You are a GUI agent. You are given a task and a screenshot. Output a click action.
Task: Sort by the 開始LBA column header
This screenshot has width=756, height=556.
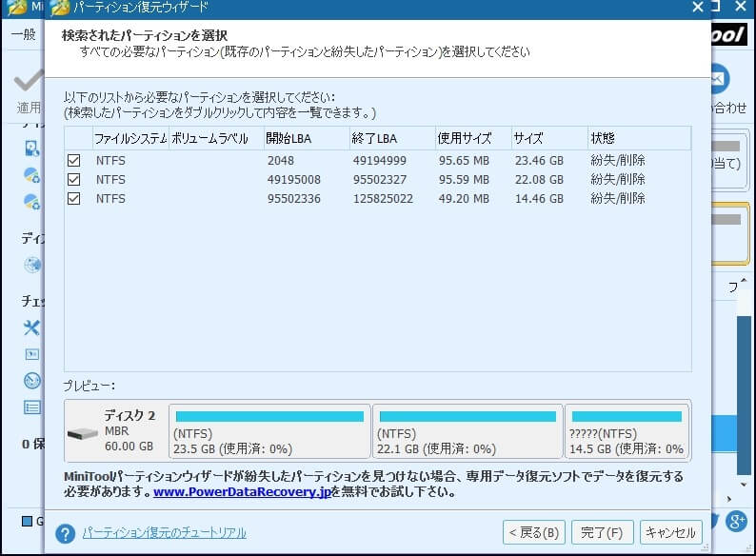point(306,138)
